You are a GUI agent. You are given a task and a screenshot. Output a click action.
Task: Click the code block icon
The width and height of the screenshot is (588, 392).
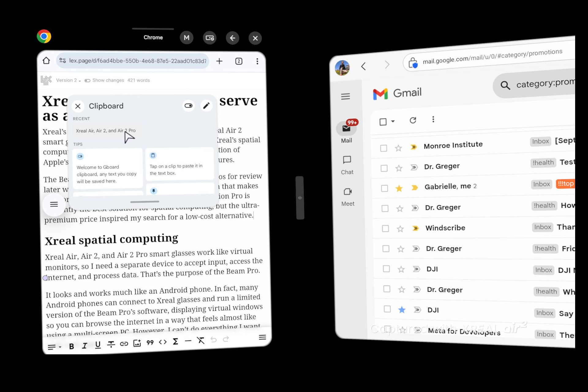point(162,341)
